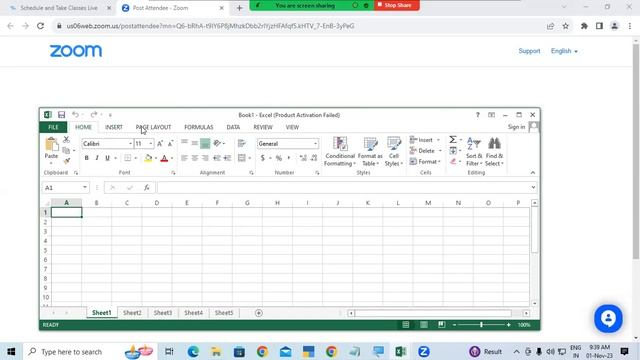
Task: Click the Stop Share button
Action: pyautogui.click(x=397, y=5)
